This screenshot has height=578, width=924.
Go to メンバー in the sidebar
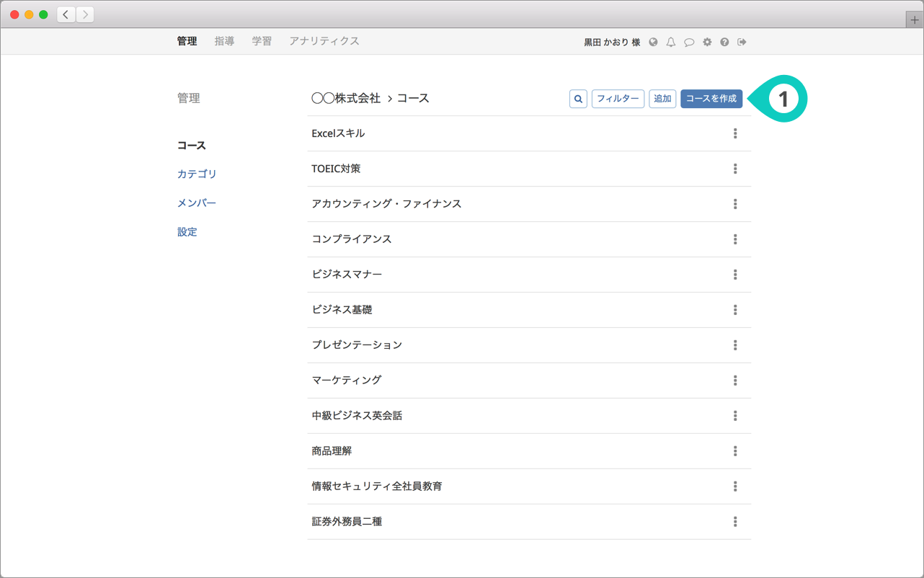click(197, 203)
